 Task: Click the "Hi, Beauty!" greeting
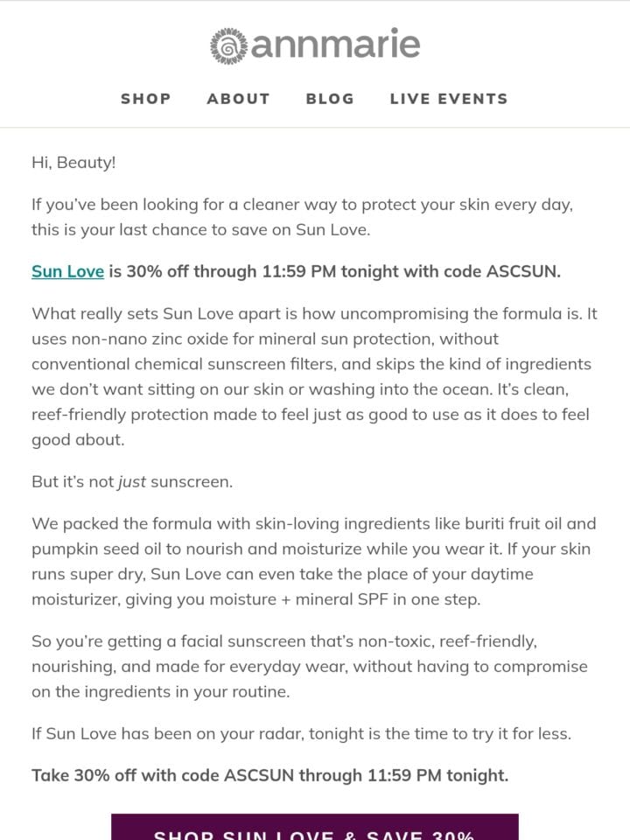pyautogui.click(x=73, y=163)
